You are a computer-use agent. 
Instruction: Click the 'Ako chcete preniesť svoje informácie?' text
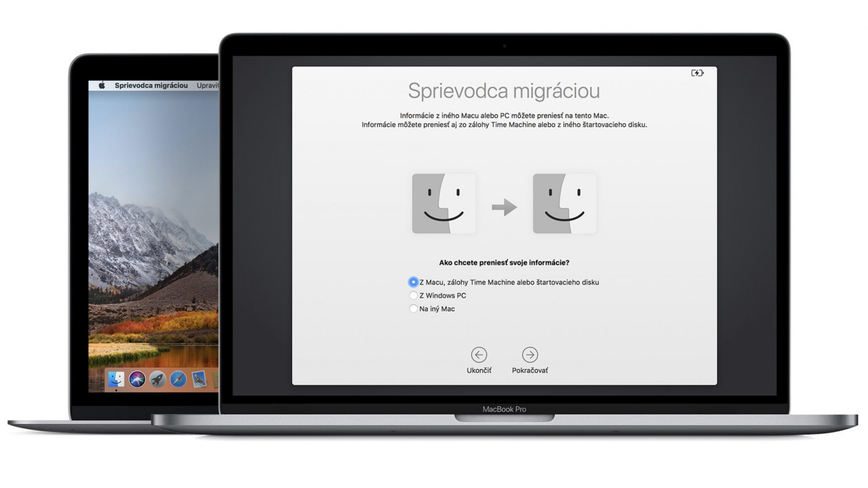pos(504,263)
